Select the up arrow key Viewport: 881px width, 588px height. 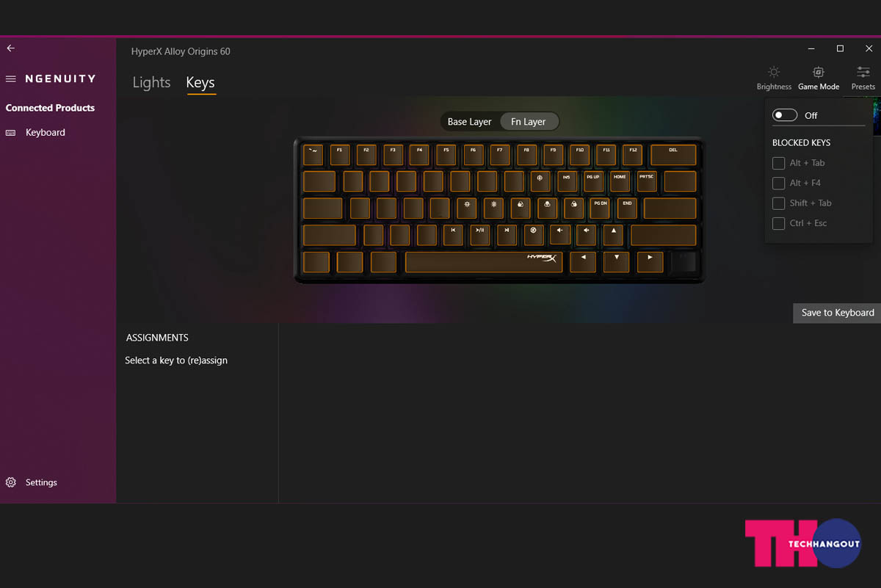tap(613, 235)
